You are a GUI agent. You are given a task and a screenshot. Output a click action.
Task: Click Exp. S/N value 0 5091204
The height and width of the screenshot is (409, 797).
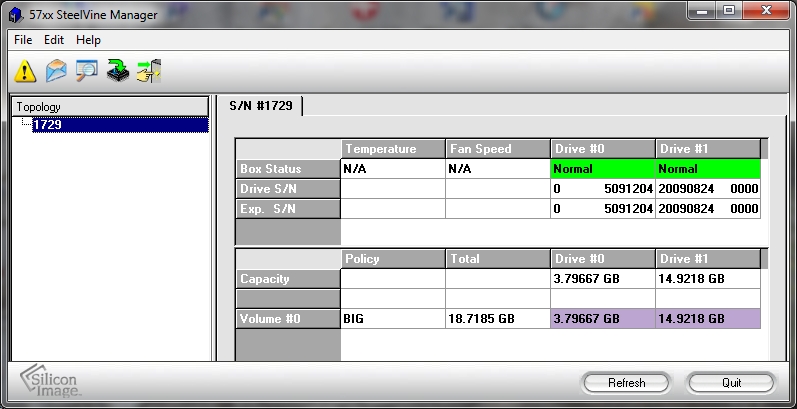603,209
